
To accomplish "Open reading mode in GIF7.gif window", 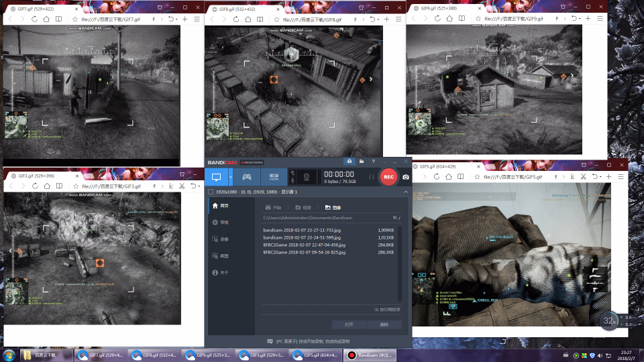I will (59, 19).
